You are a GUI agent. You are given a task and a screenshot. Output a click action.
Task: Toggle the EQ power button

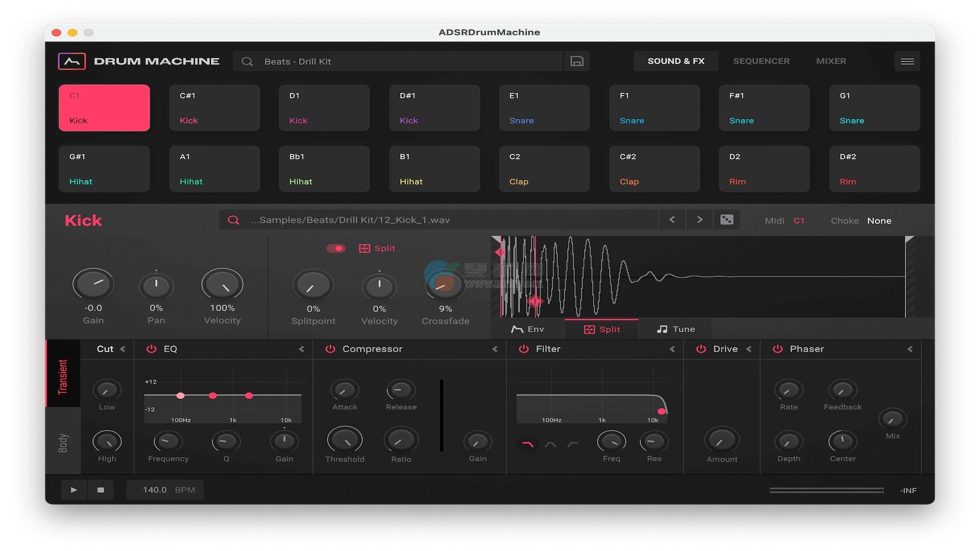pyautogui.click(x=151, y=349)
